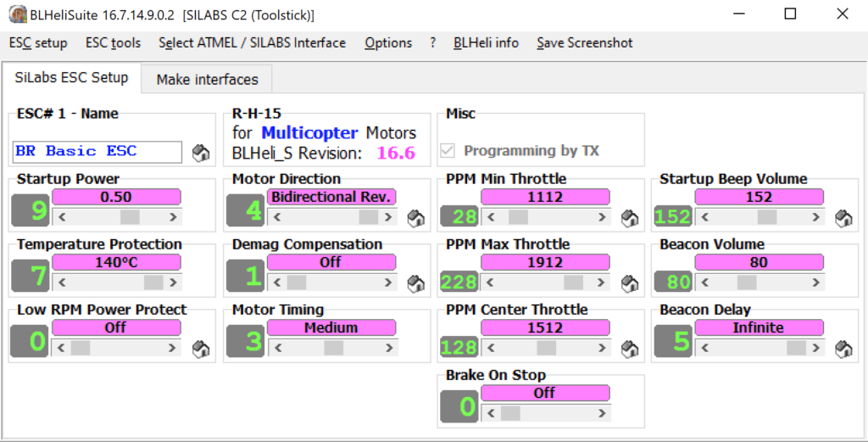
Task: Click the icon next to PPM Min Throttle
Action: tap(629, 218)
